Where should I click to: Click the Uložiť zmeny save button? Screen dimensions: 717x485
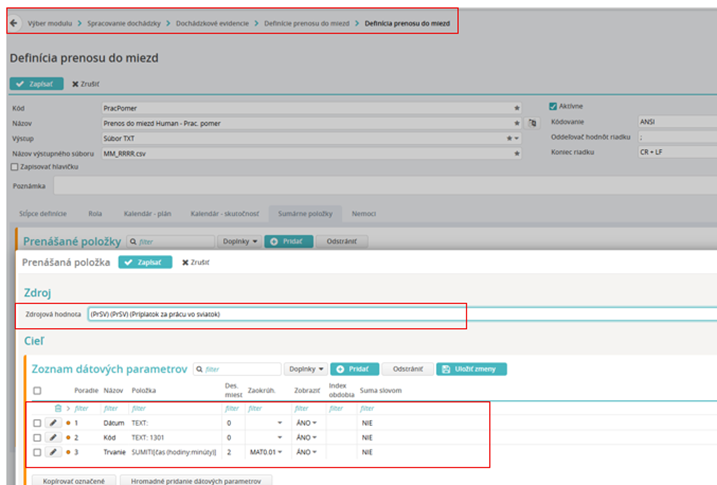point(471,369)
